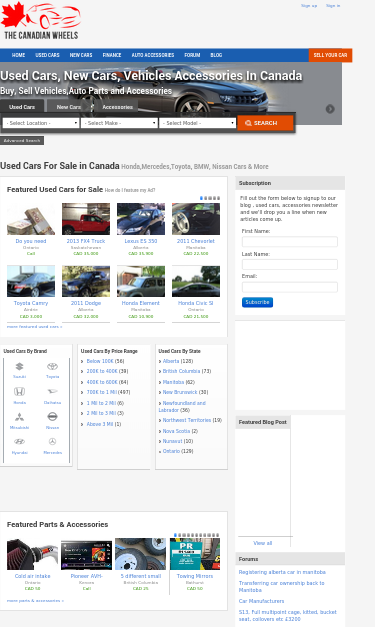Open the Alberta used cars link
This screenshot has height=627, width=375.
pos(171,361)
